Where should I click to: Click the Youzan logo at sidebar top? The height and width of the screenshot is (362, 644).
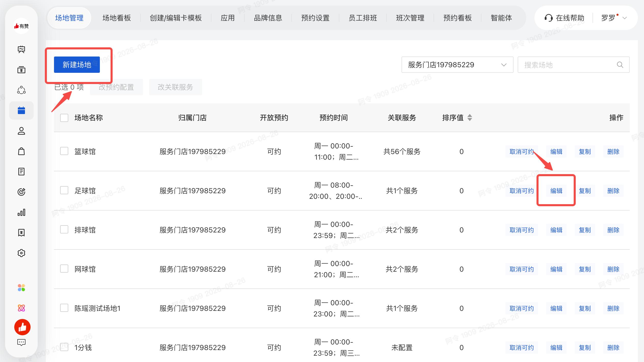[x=21, y=26]
